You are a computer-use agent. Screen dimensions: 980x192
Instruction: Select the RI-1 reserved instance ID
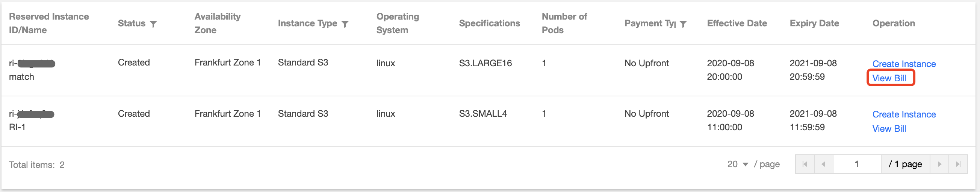click(x=32, y=114)
